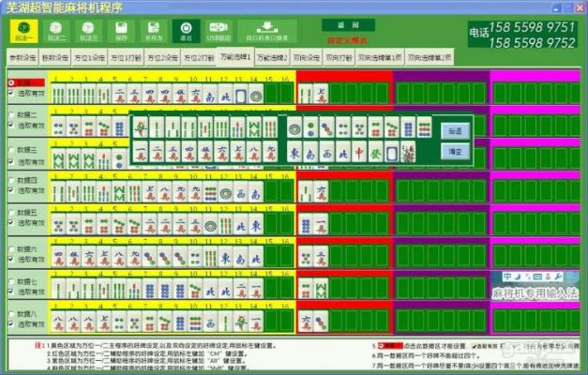The height and width of the screenshot is (375, 588).
Task: Open the 双向打骰 tab
Action: [339, 58]
